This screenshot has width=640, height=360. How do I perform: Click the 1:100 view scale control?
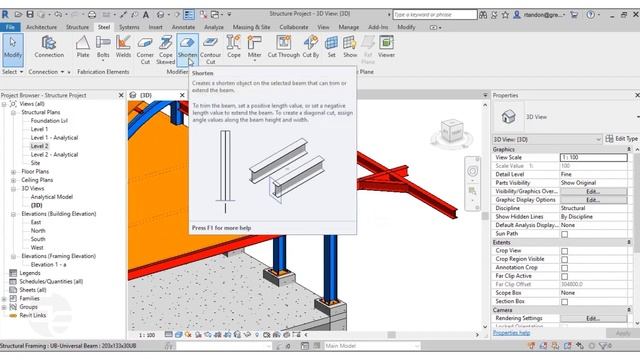pyautogui.click(x=147, y=335)
